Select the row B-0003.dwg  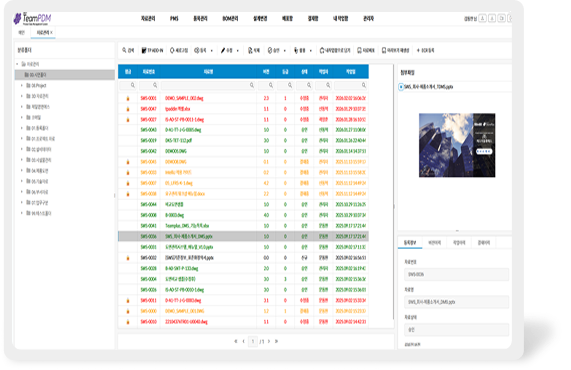243,215
